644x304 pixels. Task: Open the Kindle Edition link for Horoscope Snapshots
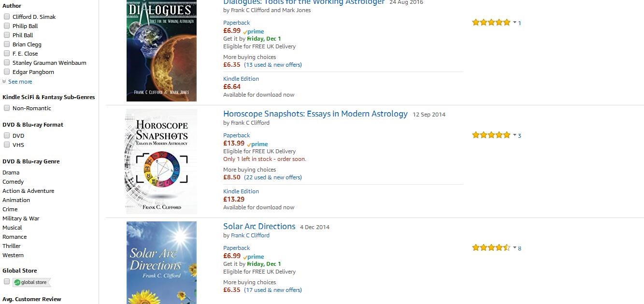[241, 191]
